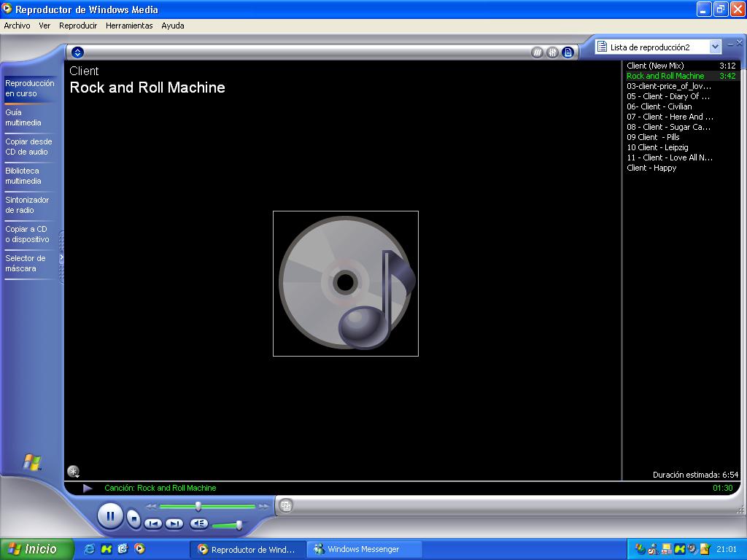Toggle shuffle playback button
This screenshot has width=747, height=560.
[538, 52]
